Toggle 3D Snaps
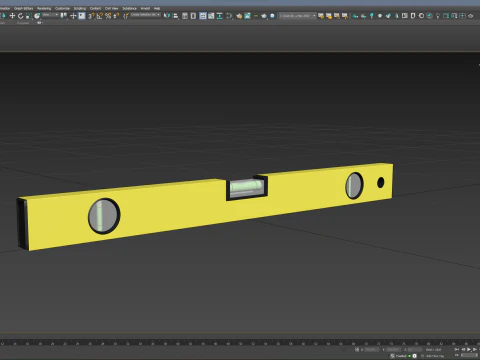This screenshot has width=480, height=360. pyautogui.click(x=91, y=16)
